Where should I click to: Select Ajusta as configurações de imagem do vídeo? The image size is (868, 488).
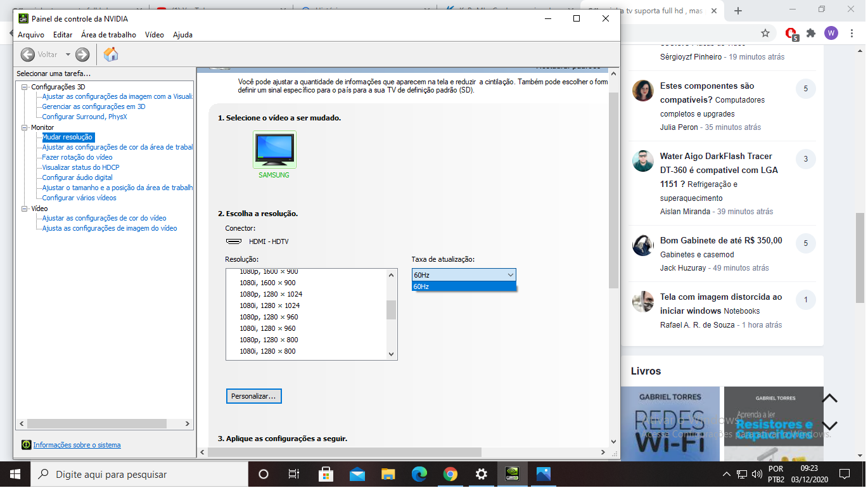click(x=110, y=228)
